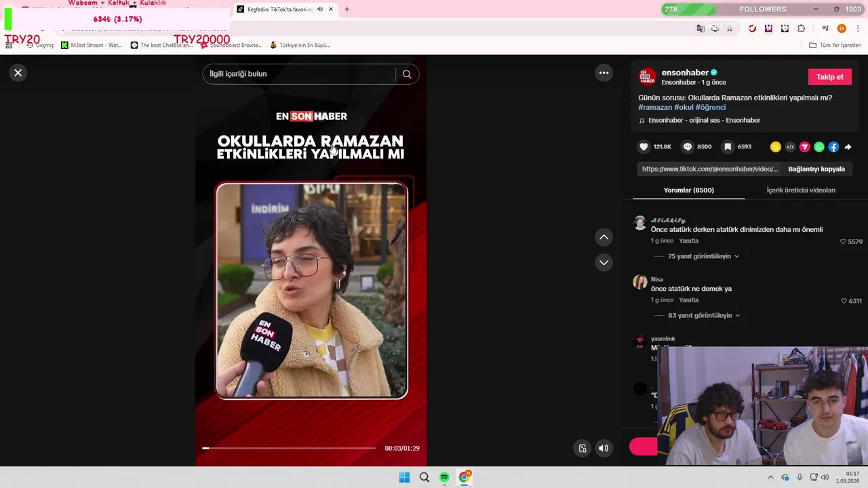The width and height of the screenshot is (868, 488).
Task: Click 'Bağlantıyı kopyala' to copy link
Action: (816, 169)
